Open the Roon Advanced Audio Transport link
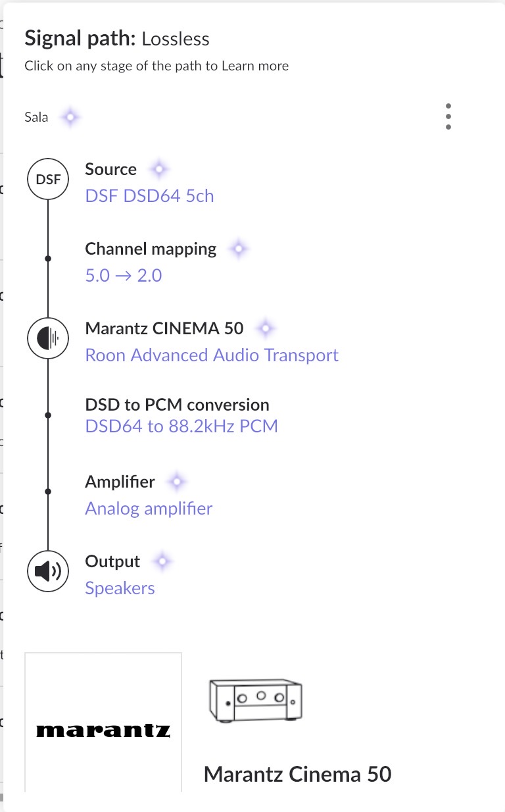This screenshot has width=505, height=812. click(212, 355)
